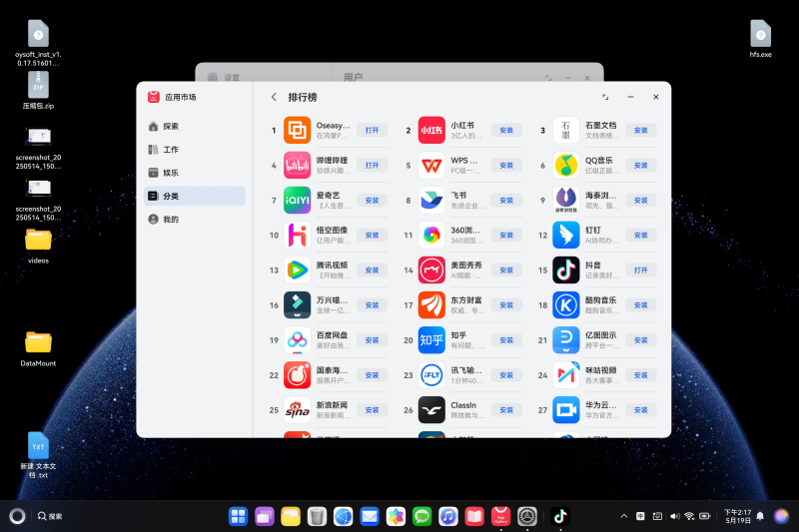Select the 钉钉 app icon
Viewport: 799px width, 532px height.
point(566,236)
